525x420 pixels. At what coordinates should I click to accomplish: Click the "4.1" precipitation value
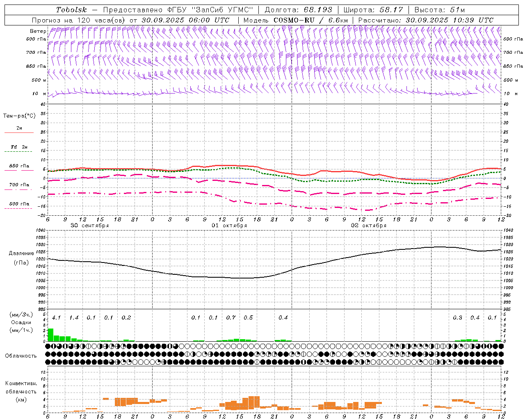pos(57,317)
